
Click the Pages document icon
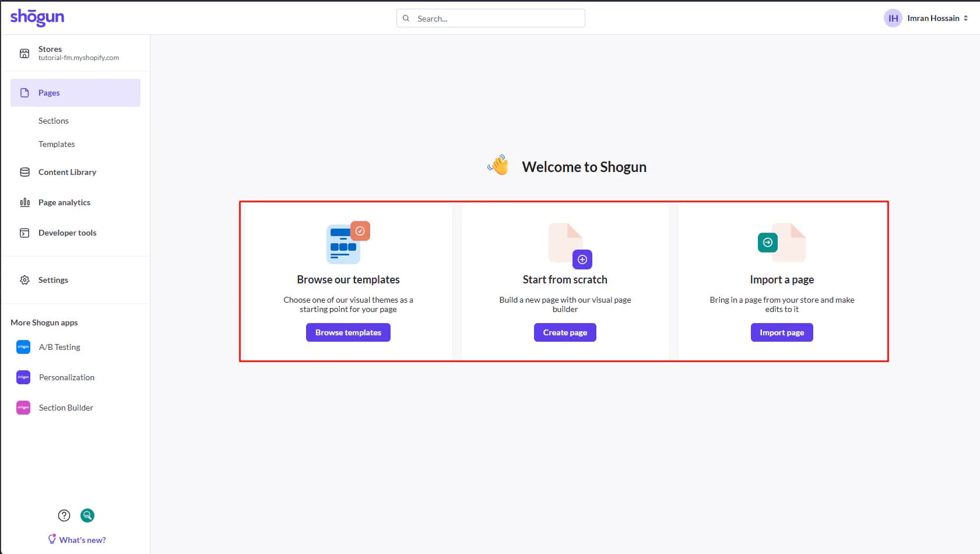pyautogui.click(x=24, y=93)
